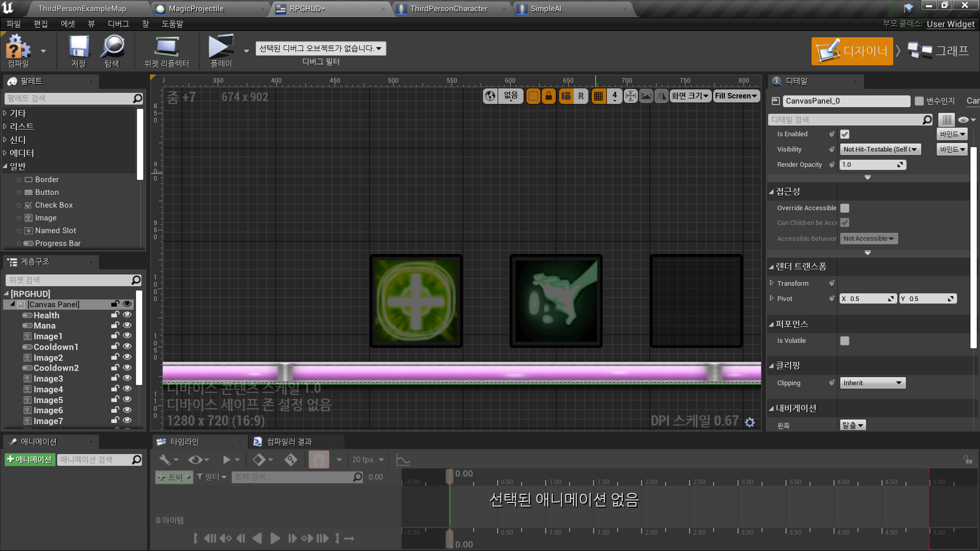Open DPI scale settings gear
Viewport: 980px width, 551px height.
tap(750, 422)
